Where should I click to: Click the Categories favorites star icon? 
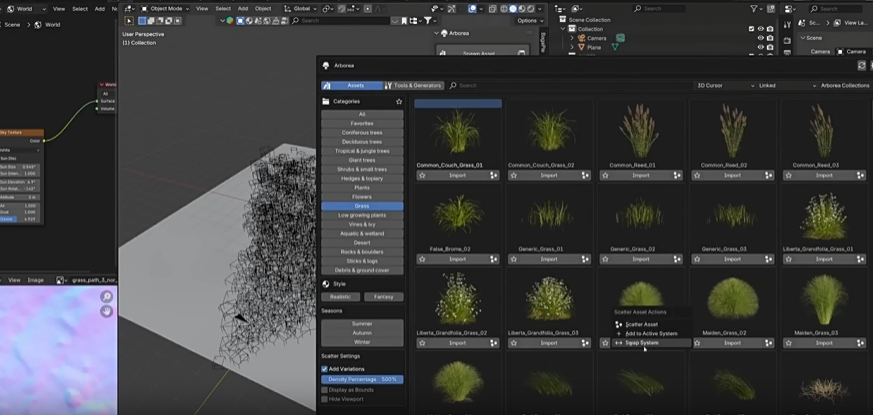(x=399, y=101)
